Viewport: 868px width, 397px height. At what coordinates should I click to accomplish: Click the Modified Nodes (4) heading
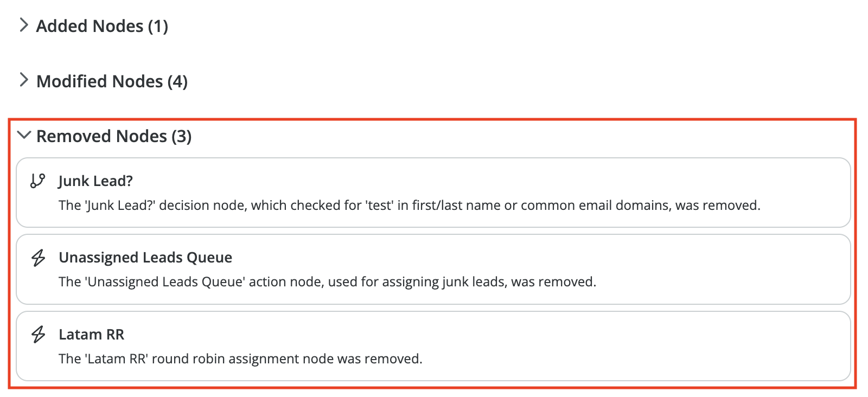click(x=112, y=81)
